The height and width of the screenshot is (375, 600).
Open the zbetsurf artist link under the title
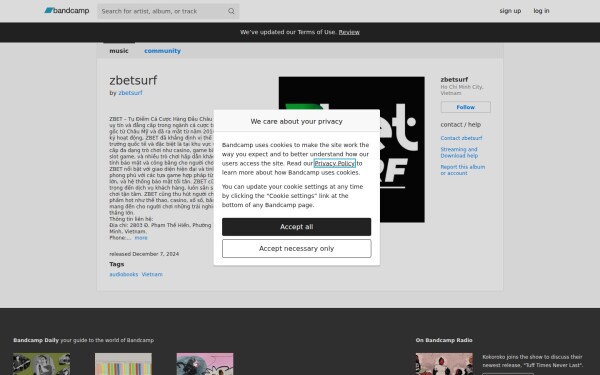point(130,93)
